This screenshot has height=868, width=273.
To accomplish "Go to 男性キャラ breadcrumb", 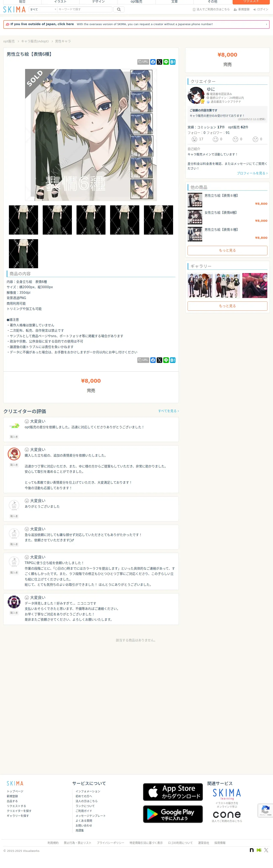I will (x=63, y=41).
